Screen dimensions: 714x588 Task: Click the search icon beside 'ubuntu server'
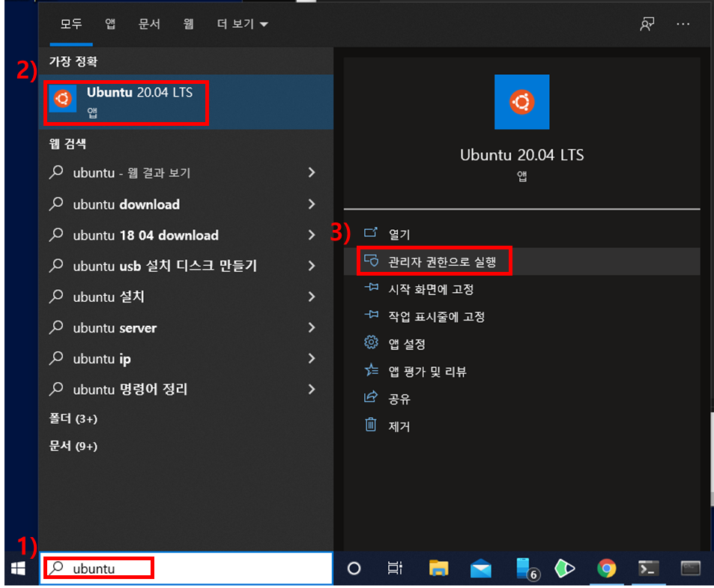point(56,327)
